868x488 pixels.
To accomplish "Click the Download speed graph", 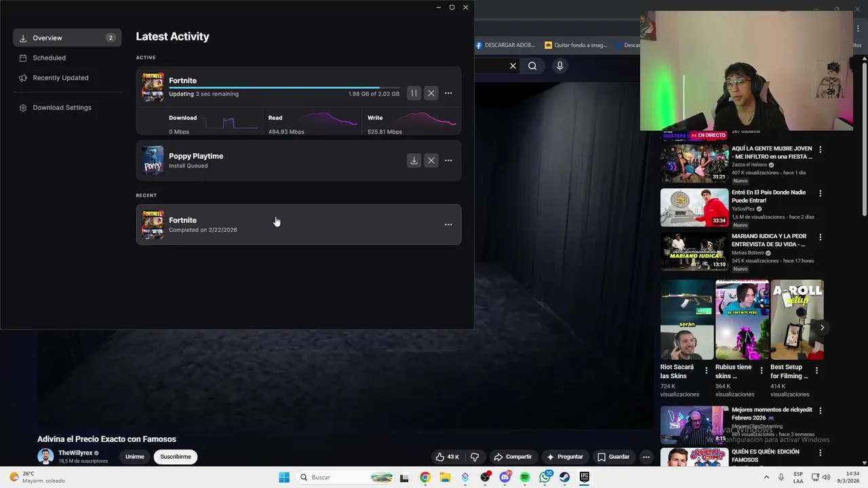I will pos(231,122).
